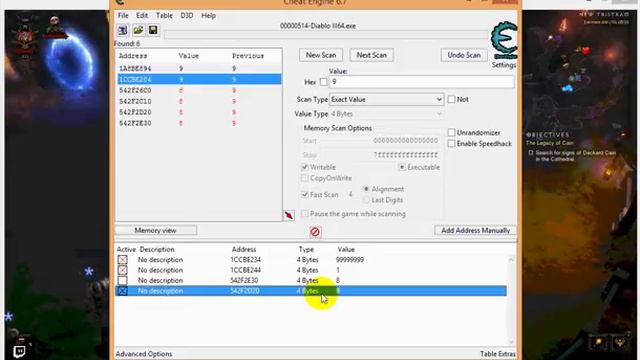
Task: Click the process name 00000514-Diablo III64.exe
Action: click(x=318, y=26)
